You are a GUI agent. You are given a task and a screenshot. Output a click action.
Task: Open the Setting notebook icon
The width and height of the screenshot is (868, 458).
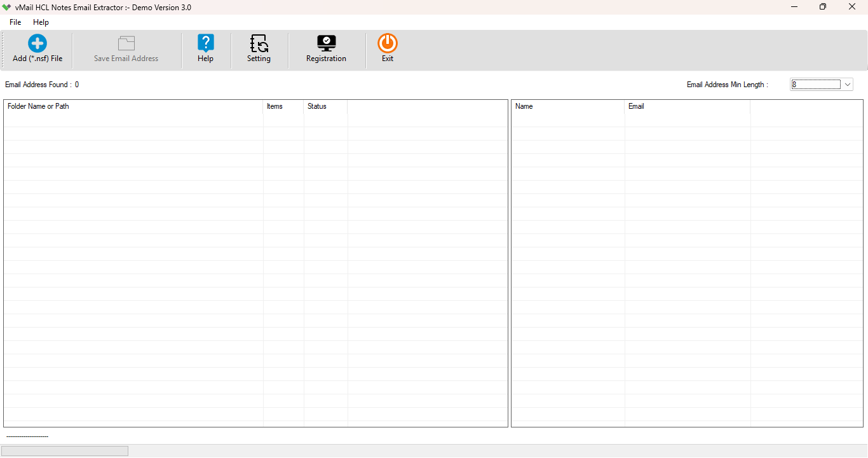tap(259, 43)
